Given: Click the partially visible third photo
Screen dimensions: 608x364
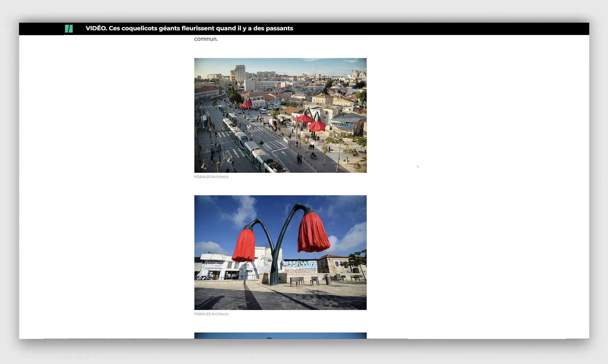Looking at the screenshot, I should click(280, 336).
